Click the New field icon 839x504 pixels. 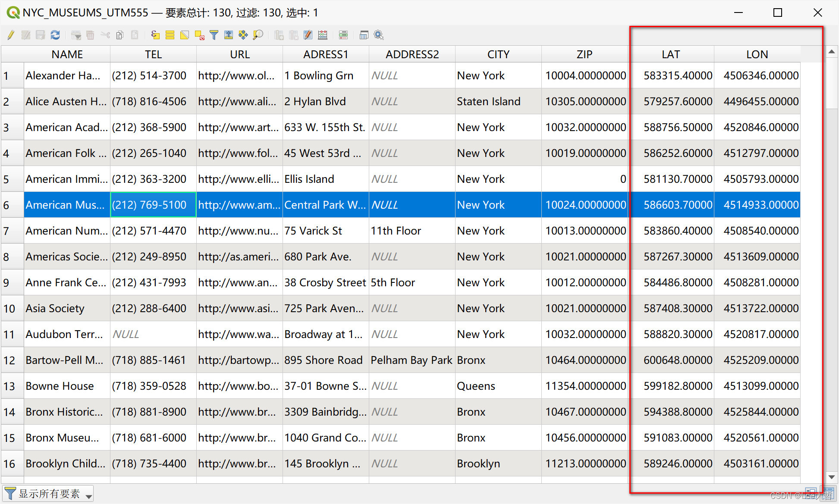tap(279, 35)
